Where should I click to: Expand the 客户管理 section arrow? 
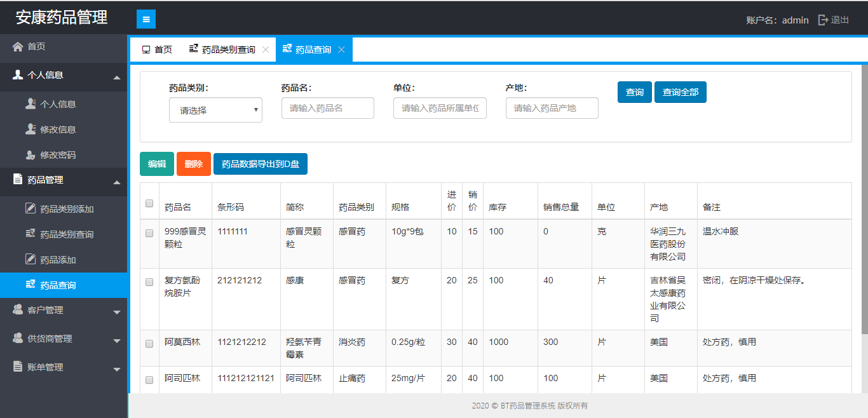(117, 312)
